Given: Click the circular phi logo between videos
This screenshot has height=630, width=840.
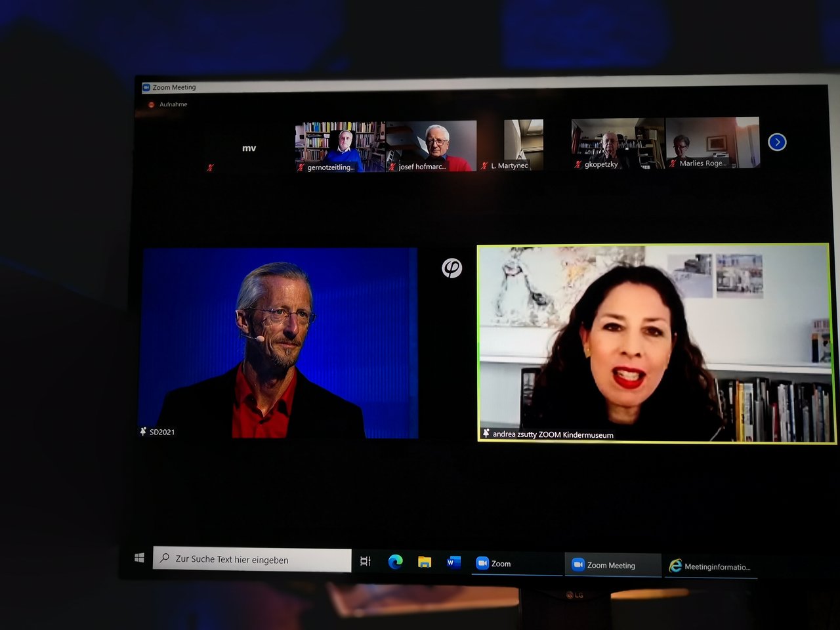Looking at the screenshot, I should point(451,268).
